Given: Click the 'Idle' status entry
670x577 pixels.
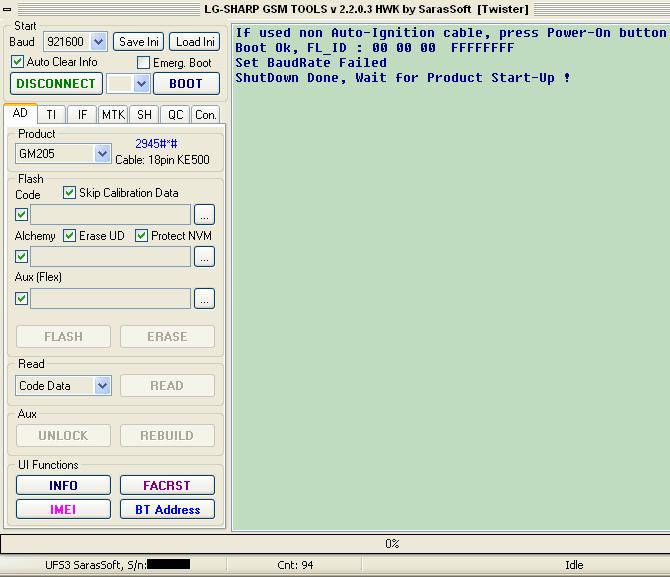Looking at the screenshot, I should [x=574, y=565].
